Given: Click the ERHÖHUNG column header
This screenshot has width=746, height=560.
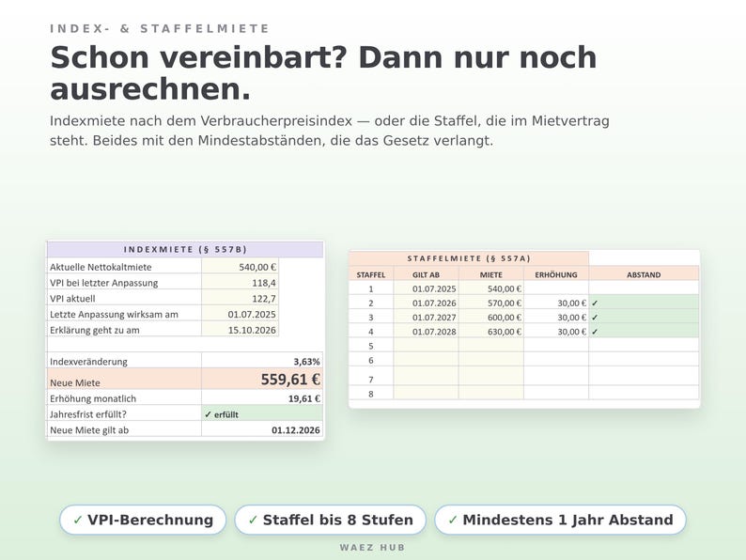Looking at the screenshot, I should click(556, 274).
